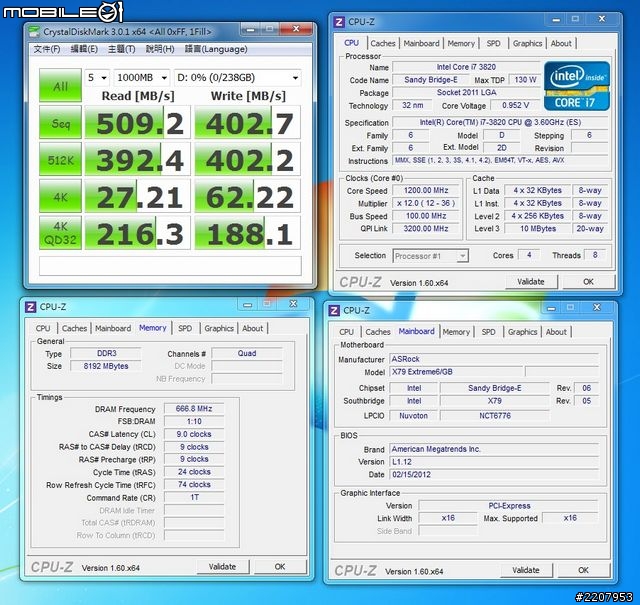Image resolution: width=640 pixels, height=605 pixels.
Task: Open the 編輯(E) menu in CrystalDiskMark
Action: click(x=84, y=49)
